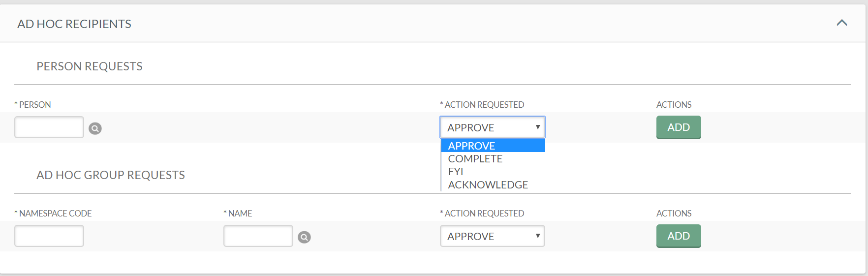This screenshot has height=276, width=868.
Task: Click the AD HOC RECIPIENTS header title
Action: tap(74, 24)
